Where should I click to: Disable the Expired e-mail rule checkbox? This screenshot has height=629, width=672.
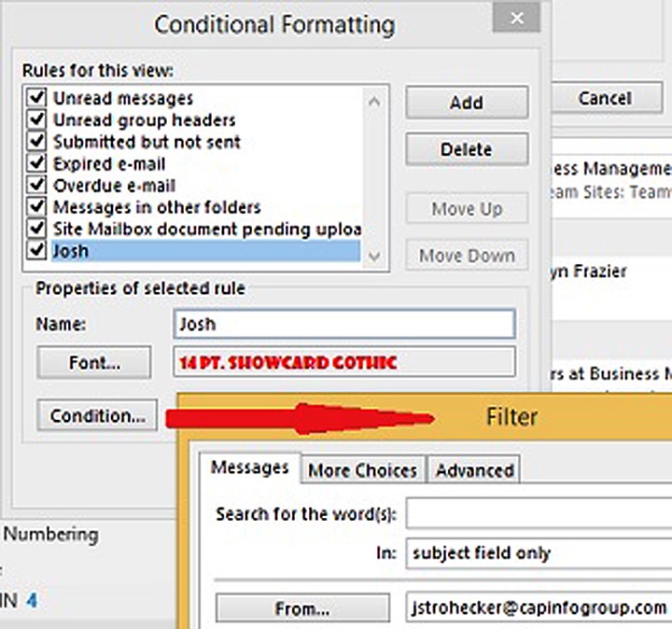pos(37,163)
